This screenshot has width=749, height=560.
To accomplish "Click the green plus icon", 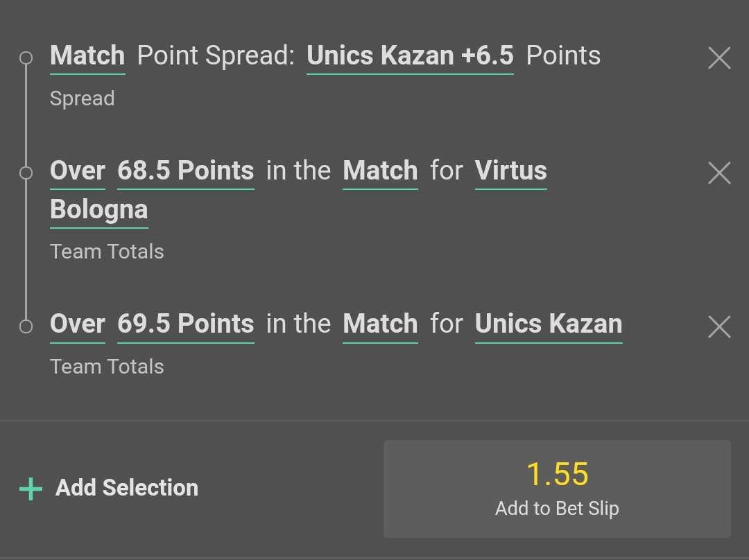I will pos(31,489).
